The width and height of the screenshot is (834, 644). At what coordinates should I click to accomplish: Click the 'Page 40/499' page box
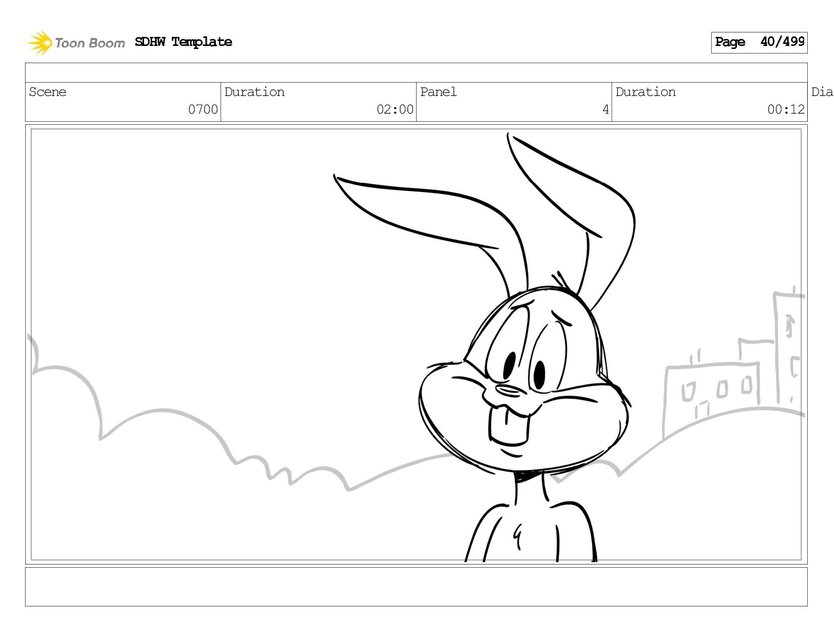(x=759, y=42)
